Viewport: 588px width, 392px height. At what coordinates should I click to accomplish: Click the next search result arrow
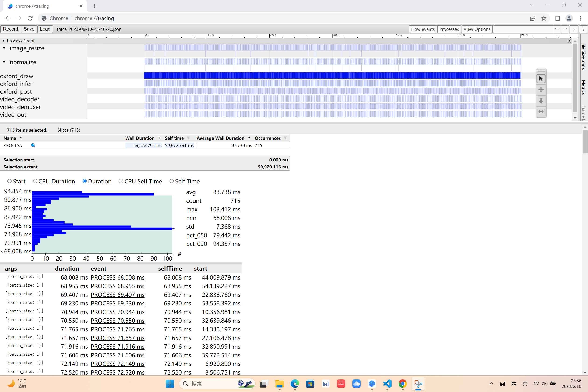point(565,29)
